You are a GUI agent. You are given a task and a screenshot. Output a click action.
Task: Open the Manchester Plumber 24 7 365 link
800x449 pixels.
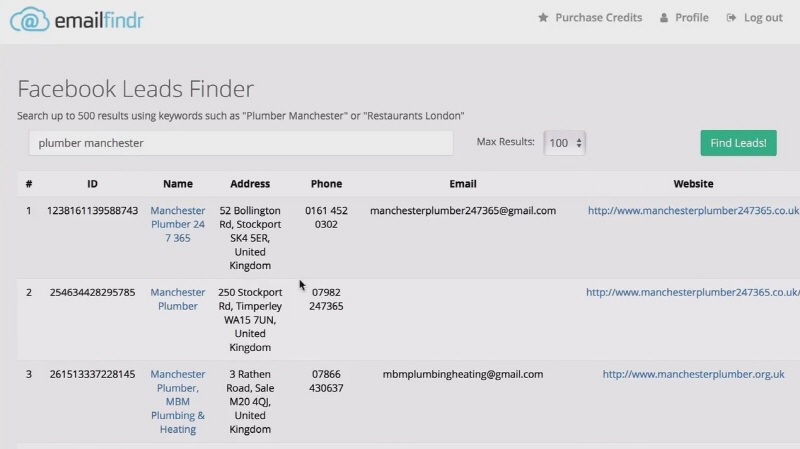[178, 224]
